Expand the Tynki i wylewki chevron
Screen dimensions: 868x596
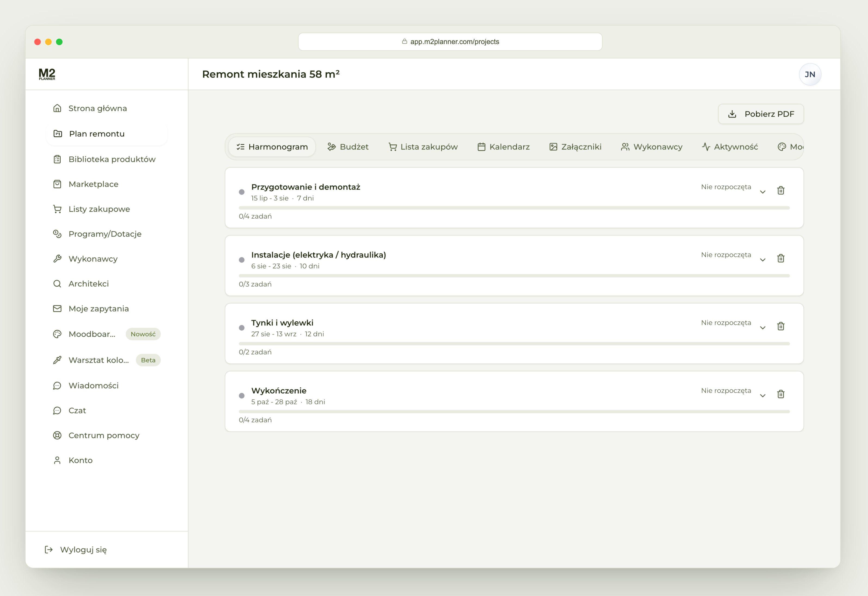click(x=763, y=328)
